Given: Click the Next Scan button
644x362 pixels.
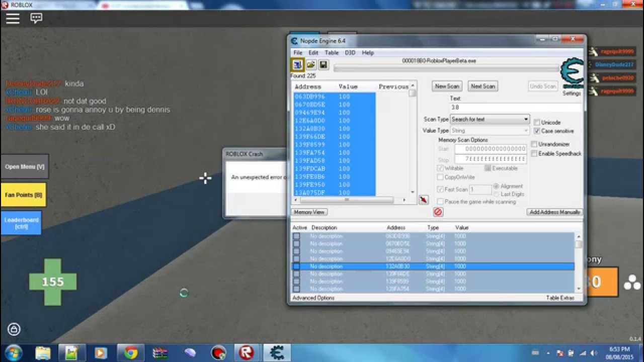Looking at the screenshot, I should [x=483, y=86].
